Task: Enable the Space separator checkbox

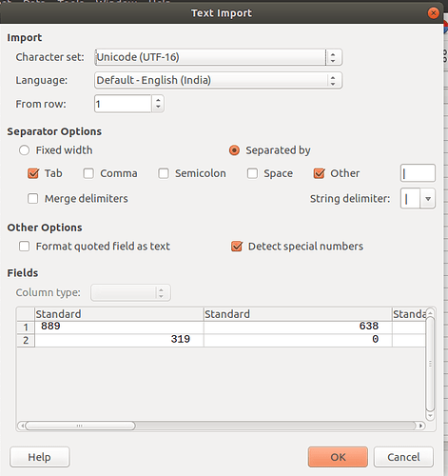Action: tap(252, 173)
